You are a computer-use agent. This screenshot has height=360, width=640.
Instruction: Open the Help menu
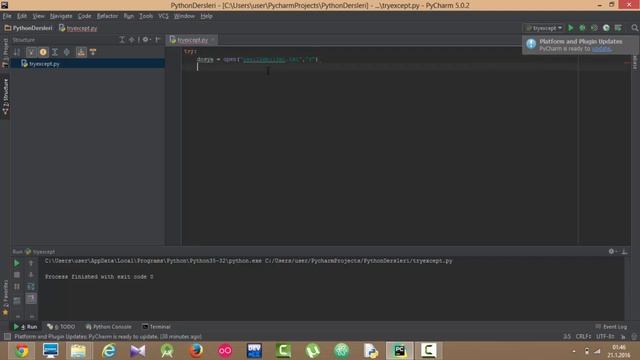[x=206, y=16]
